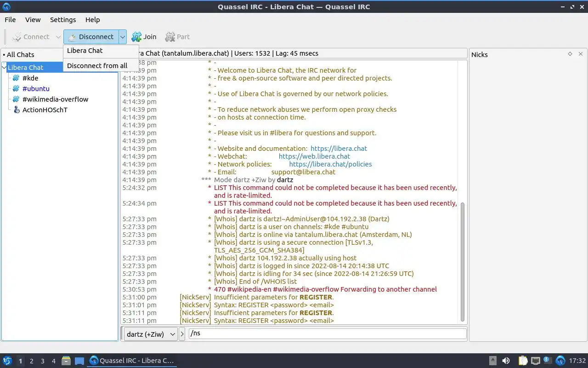Viewport: 588px width, 368px height.
Task: Click the 5:24:32 pm LIST rate-limited error
Action: tap(335, 191)
